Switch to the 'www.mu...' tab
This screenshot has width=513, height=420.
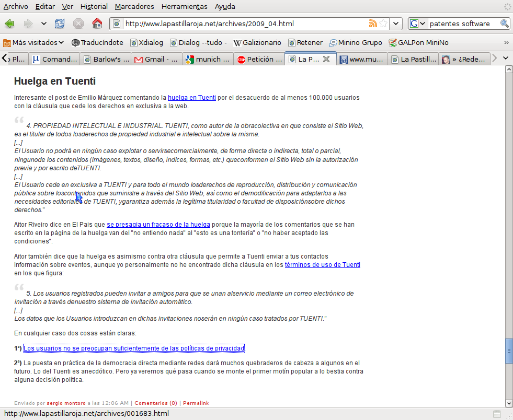(362, 59)
